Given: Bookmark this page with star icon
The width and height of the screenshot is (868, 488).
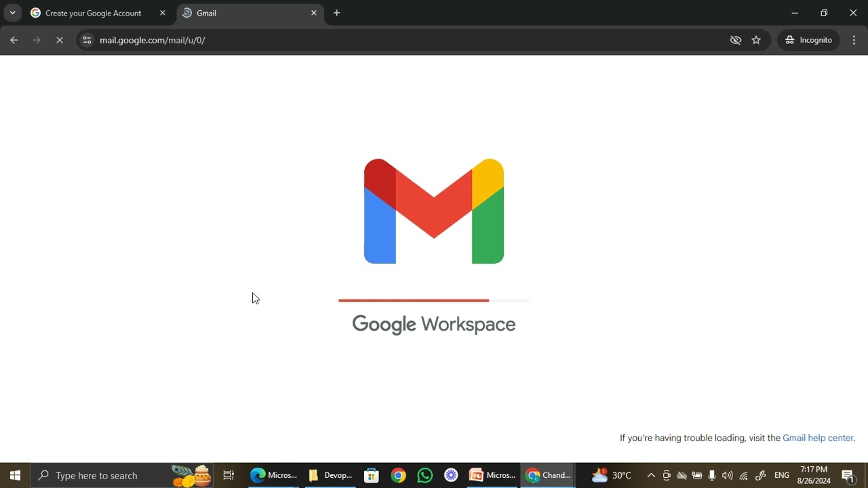Looking at the screenshot, I should (756, 40).
